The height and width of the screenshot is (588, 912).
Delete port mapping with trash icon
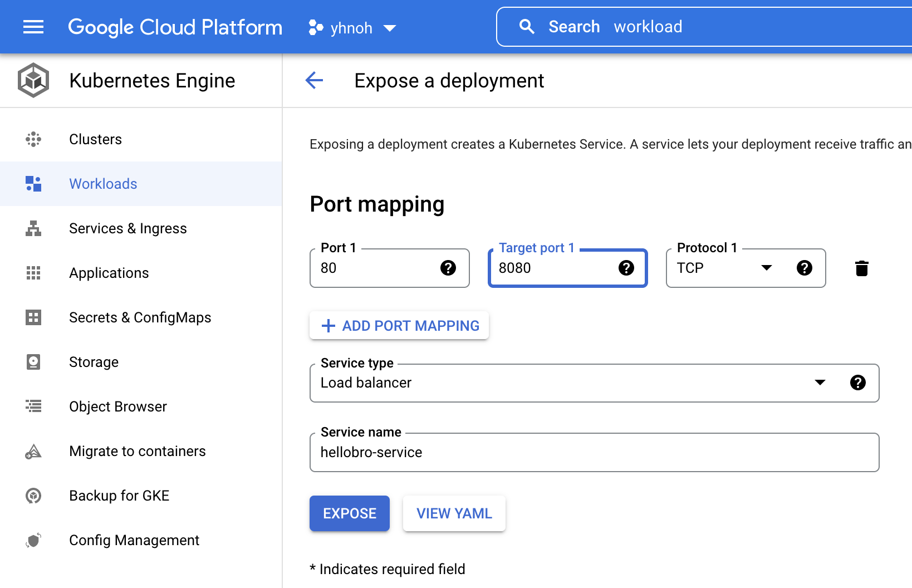pos(862,268)
